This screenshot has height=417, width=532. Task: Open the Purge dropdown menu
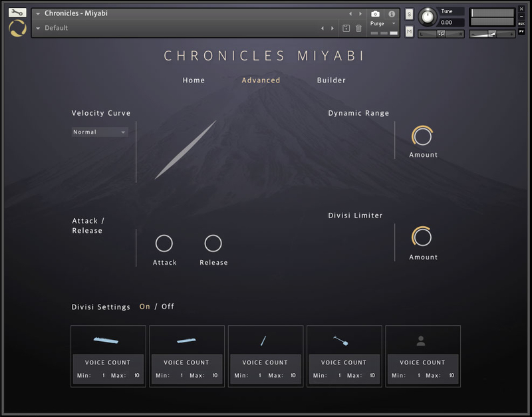click(383, 23)
